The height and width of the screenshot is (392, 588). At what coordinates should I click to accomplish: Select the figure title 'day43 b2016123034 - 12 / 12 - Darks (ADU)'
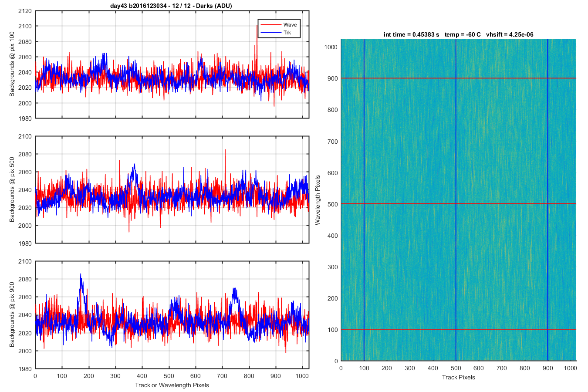pos(171,6)
